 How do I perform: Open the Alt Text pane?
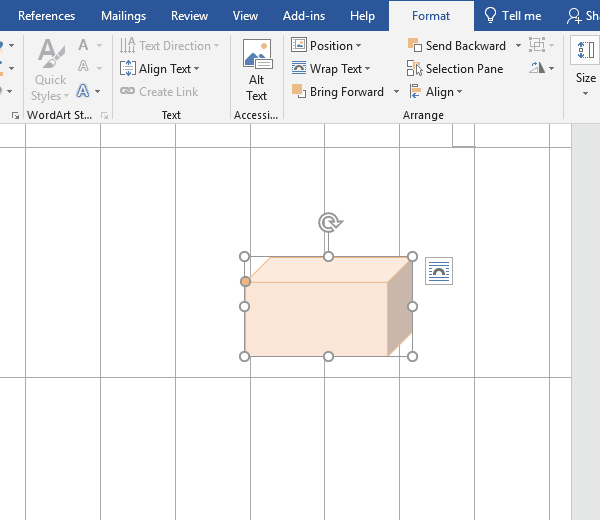point(256,70)
